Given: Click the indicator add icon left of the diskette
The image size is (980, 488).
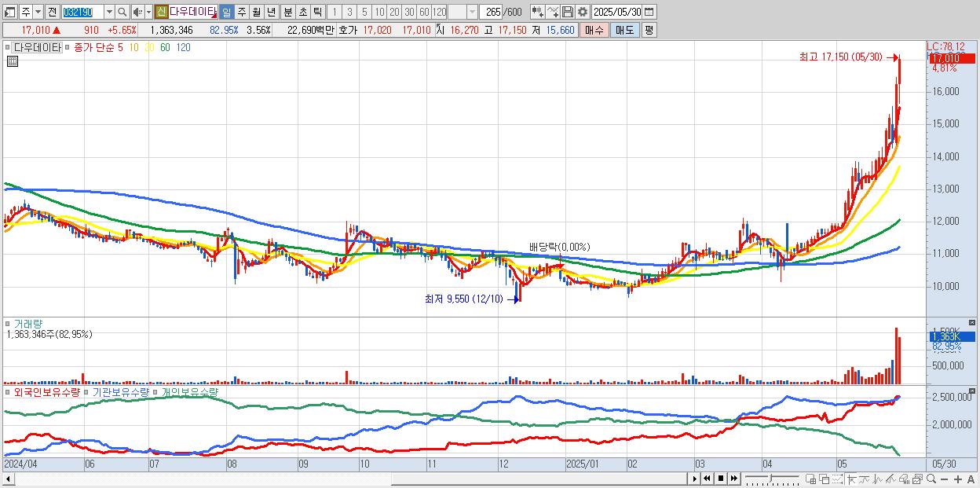Looking at the screenshot, I should (x=552, y=12).
